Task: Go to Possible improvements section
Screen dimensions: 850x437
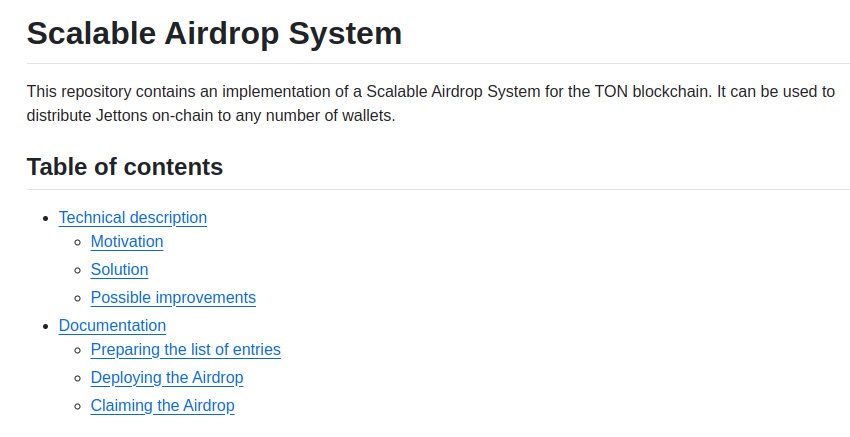Action: 173,298
